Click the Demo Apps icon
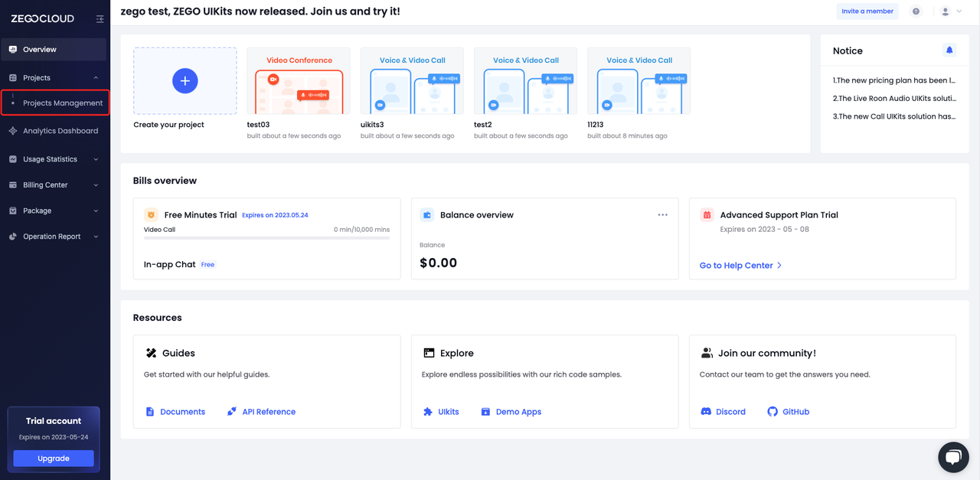980x480 pixels. [x=485, y=412]
